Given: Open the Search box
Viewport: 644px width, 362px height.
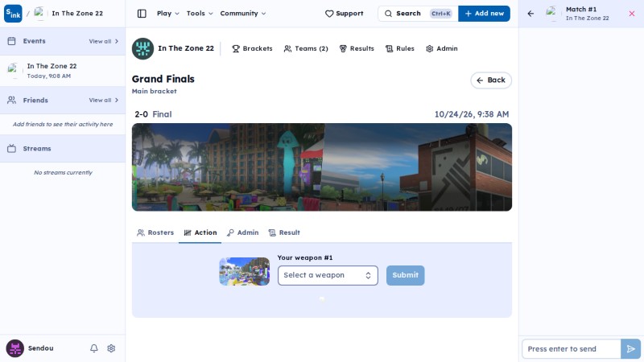Looking at the screenshot, I should click(418, 14).
